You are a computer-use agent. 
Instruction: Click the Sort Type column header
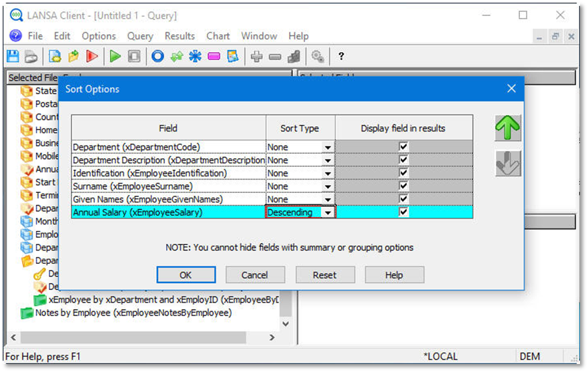tap(300, 128)
